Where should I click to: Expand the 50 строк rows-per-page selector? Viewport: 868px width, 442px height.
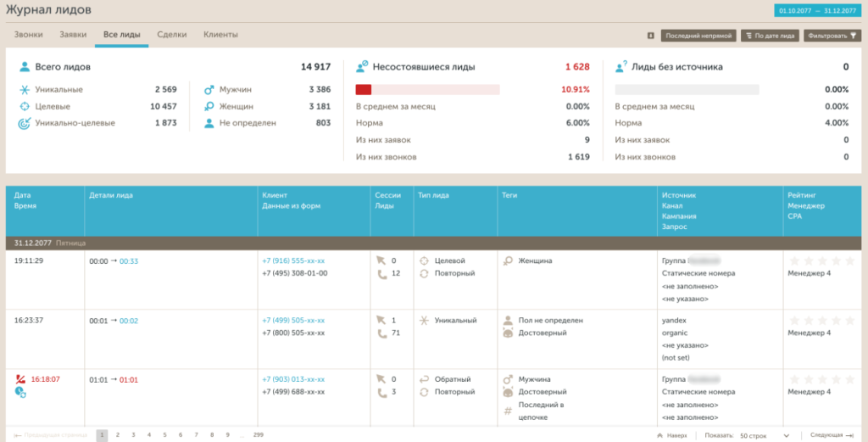tap(764, 435)
